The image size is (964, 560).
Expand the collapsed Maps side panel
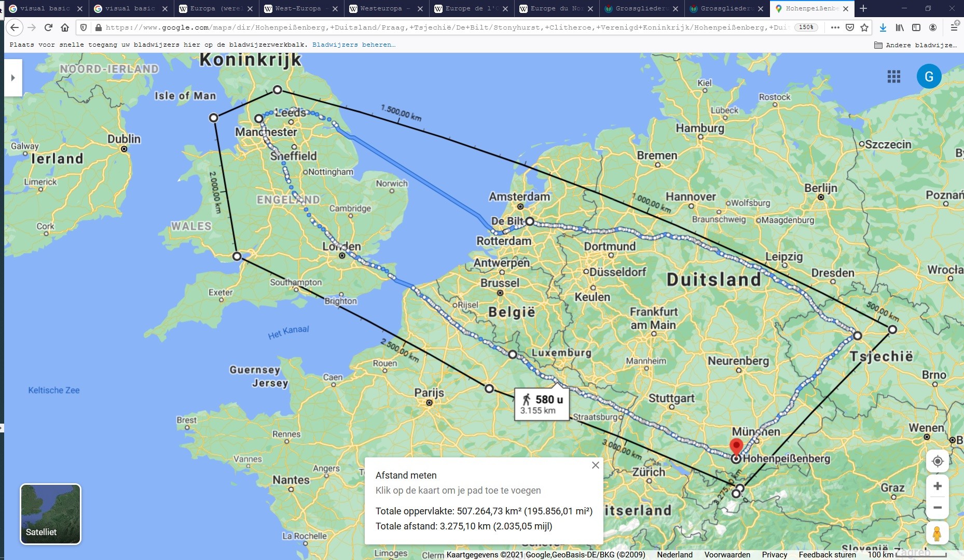pos(13,78)
